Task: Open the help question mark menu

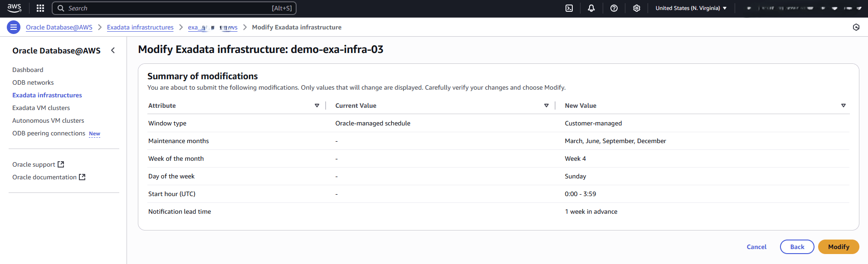Action: coord(614,8)
